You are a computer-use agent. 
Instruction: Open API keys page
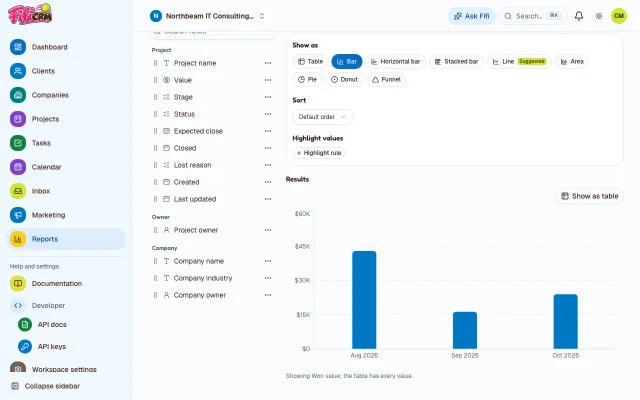69,347
